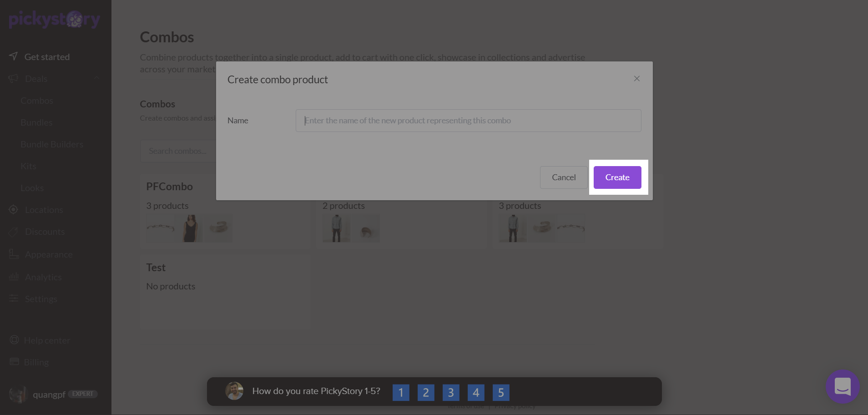Click the PickyStory logo

coord(55,19)
